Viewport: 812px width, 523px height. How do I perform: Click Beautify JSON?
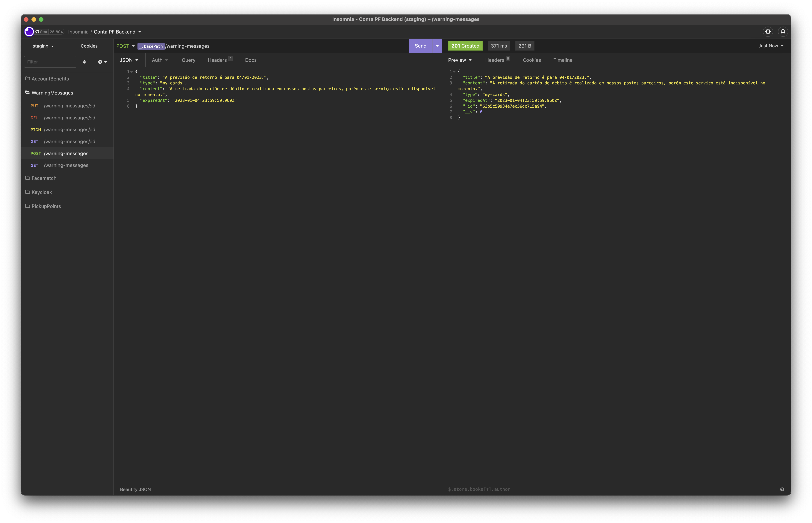(x=135, y=489)
